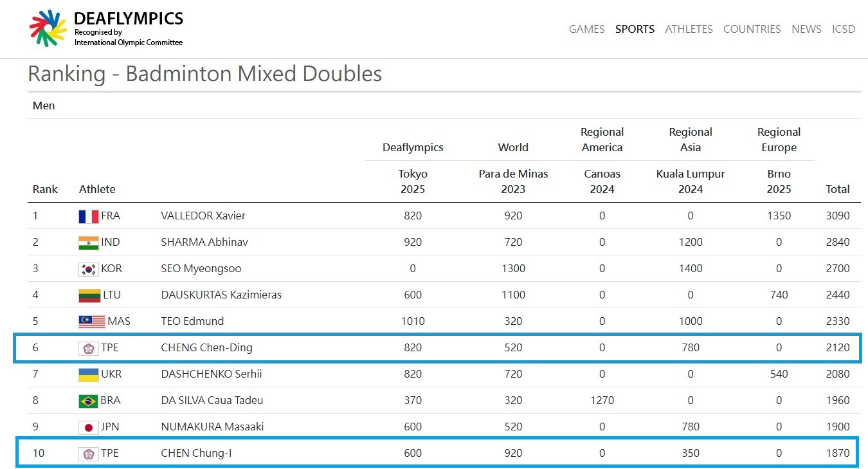The image size is (868, 469).
Task: Open the NEWS navigation item
Action: tap(806, 29)
